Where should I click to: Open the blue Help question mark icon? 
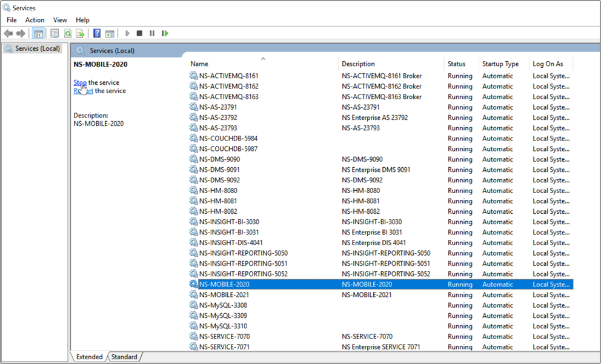pos(97,33)
